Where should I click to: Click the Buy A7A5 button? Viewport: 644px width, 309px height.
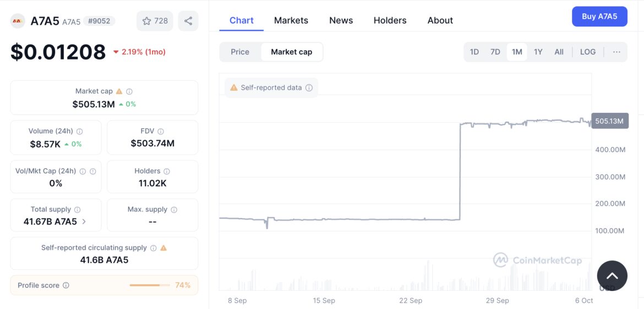point(599,17)
